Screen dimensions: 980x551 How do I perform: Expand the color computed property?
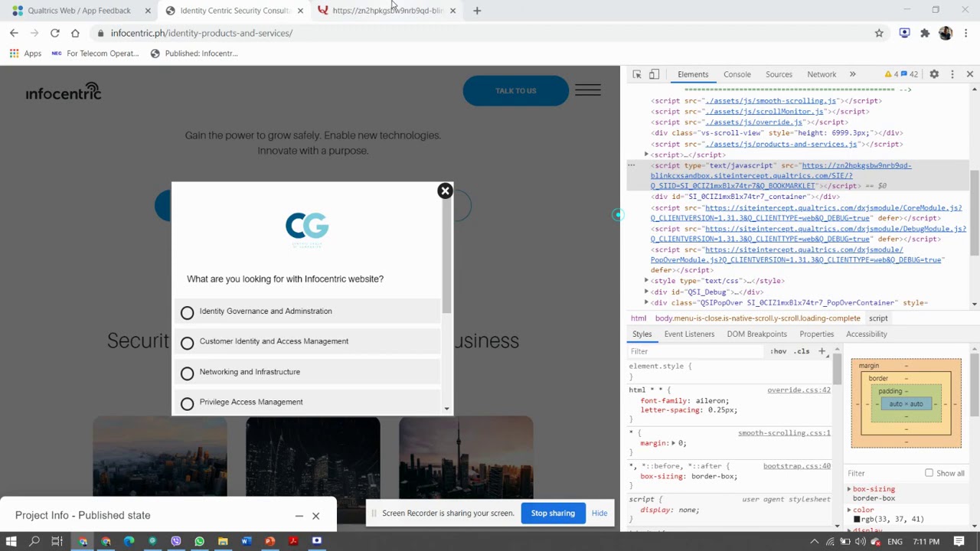coord(849,510)
